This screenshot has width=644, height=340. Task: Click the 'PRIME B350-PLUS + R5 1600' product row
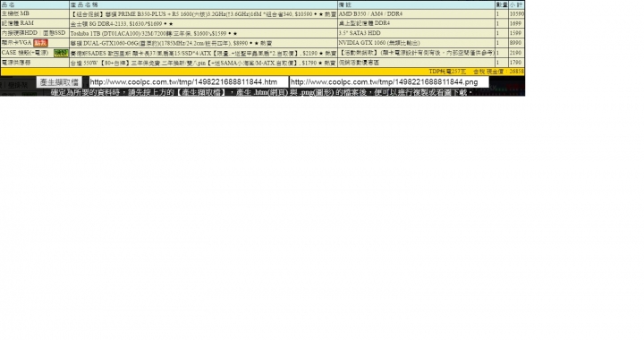click(203, 14)
